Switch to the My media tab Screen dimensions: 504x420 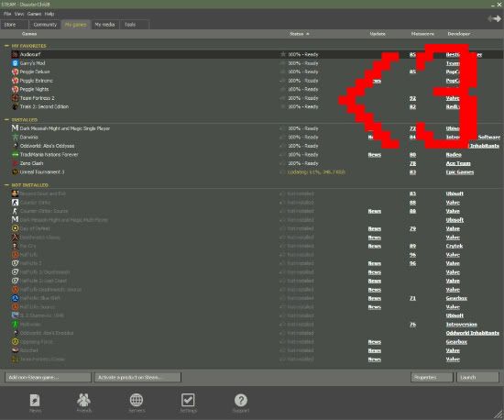(104, 25)
